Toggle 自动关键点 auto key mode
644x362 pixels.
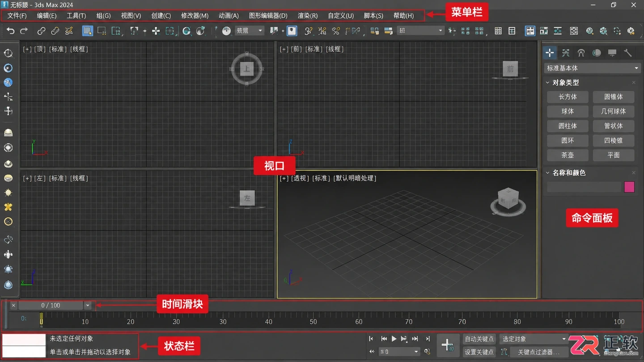[x=479, y=339]
